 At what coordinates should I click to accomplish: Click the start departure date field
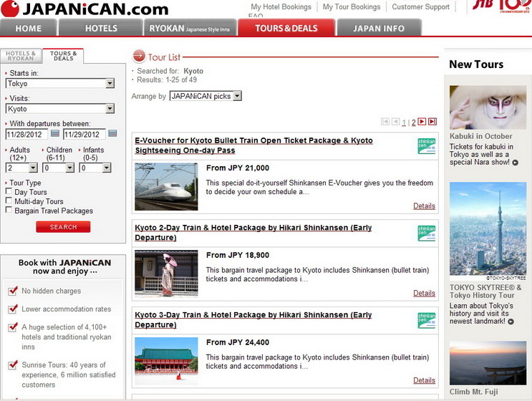[26, 135]
